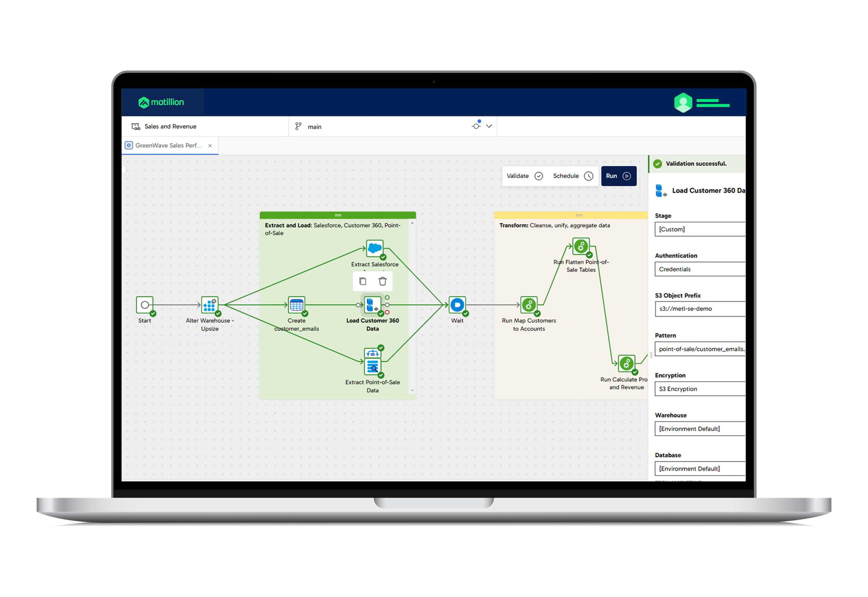Click the Validate button
Viewport: 868px width, 597px height.
[524, 176]
